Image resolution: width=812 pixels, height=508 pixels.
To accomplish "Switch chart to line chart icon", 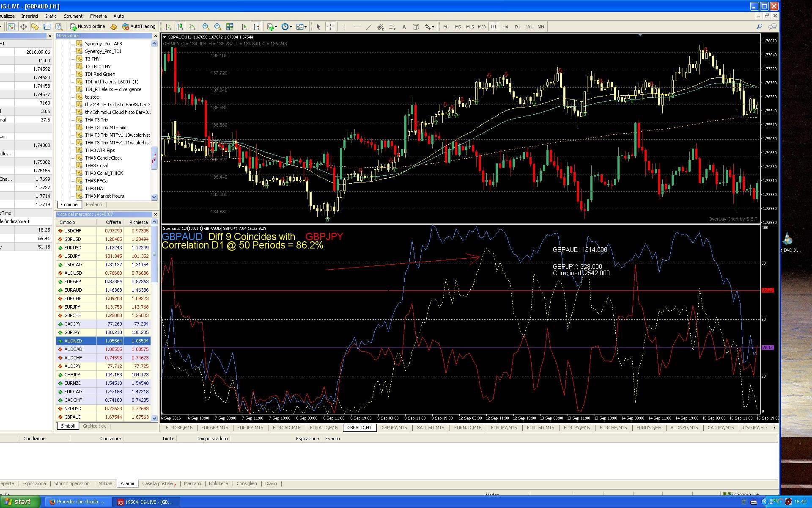I will click(x=192, y=27).
